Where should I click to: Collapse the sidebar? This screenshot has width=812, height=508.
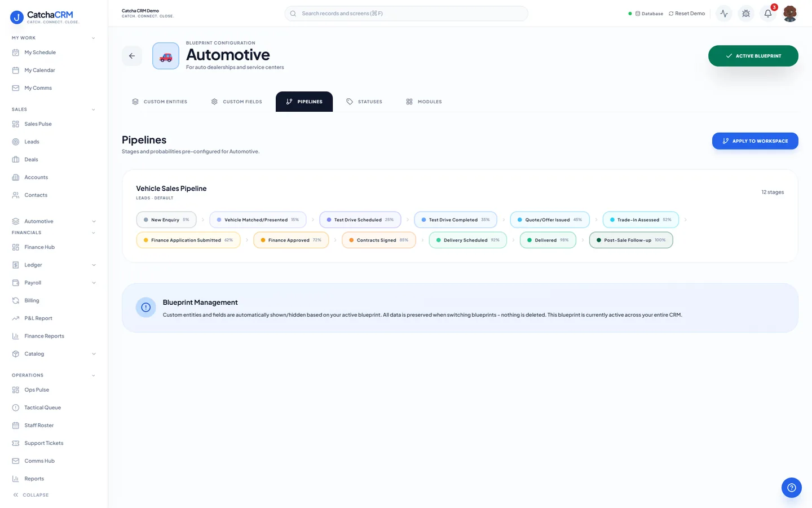point(31,495)
